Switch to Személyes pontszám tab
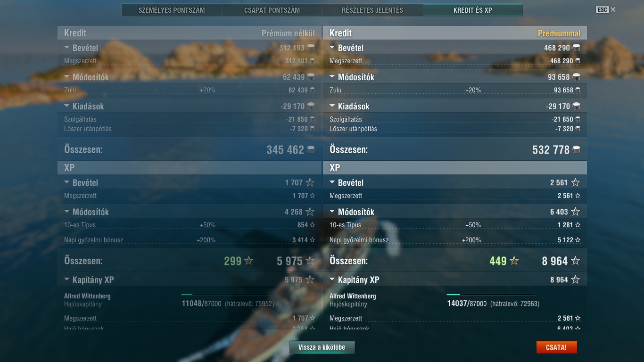644x362 pixels. [x=172, y=10]
